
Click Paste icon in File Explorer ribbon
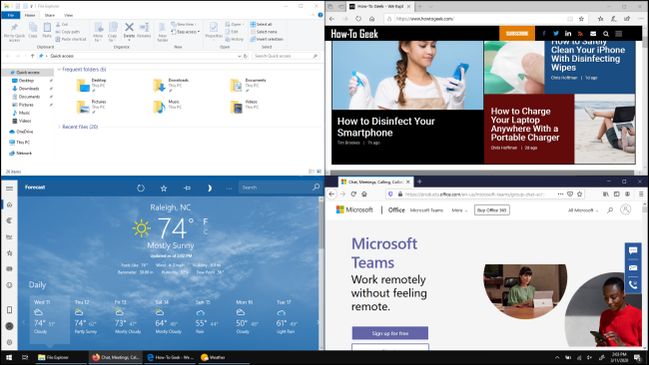(x=47, y=28)
